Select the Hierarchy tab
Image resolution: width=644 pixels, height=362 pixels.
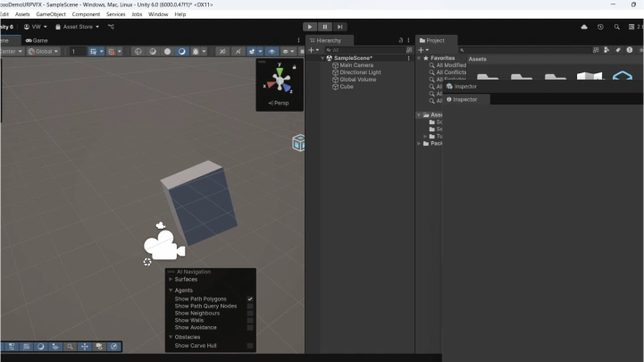328,40
